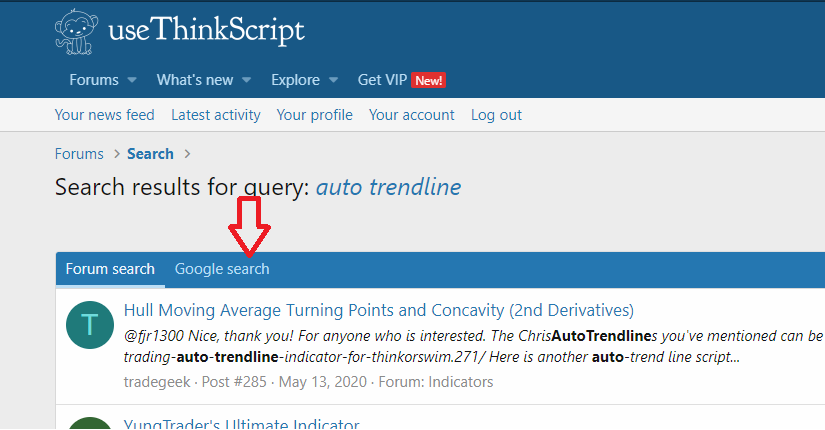
Task: Click the Log out link
Action: point(496,115)
